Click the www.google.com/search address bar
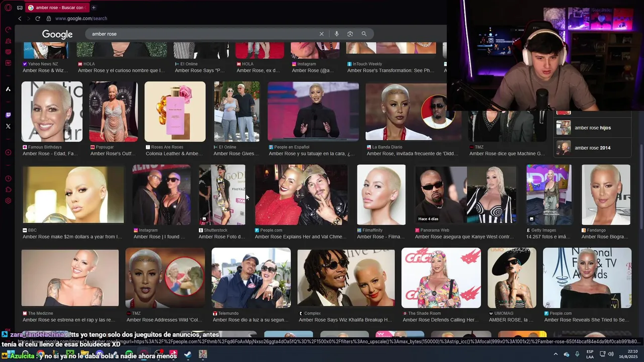 coord(81,19)
